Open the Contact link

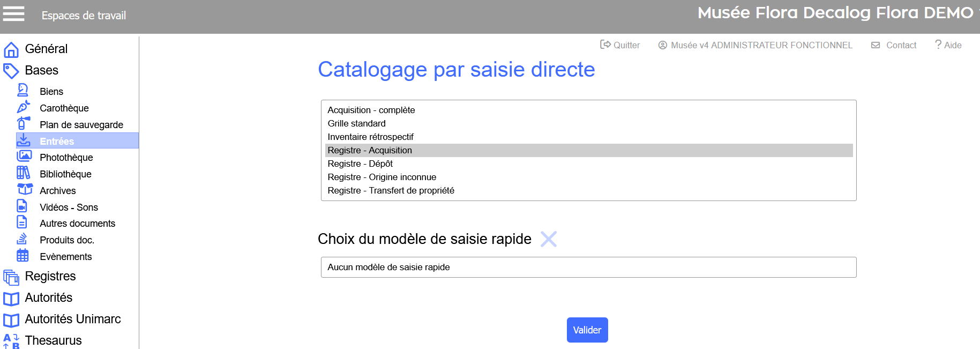pyautogui.click(x=894, y=45)
